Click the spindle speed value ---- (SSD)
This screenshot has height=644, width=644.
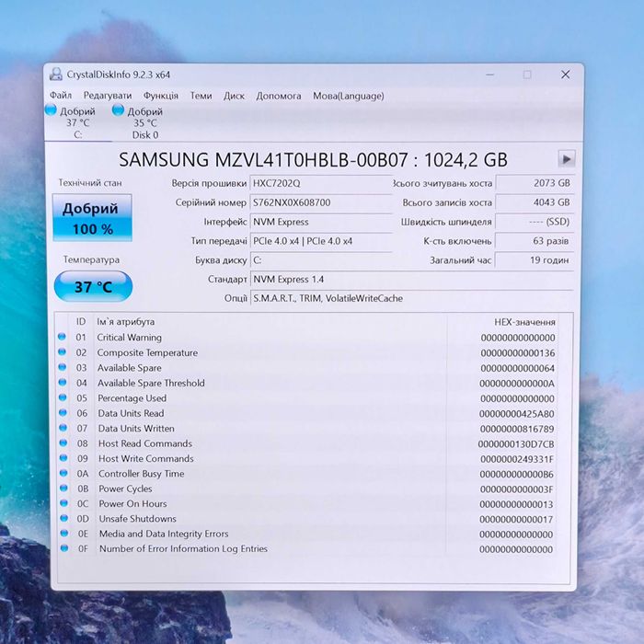click(x=535, y=222)
